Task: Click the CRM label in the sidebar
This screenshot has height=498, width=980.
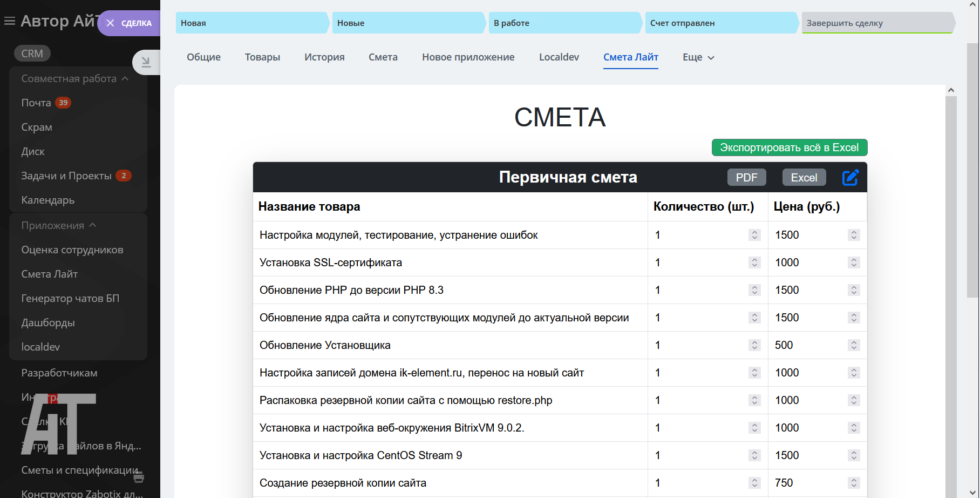Action: [32, 53]
